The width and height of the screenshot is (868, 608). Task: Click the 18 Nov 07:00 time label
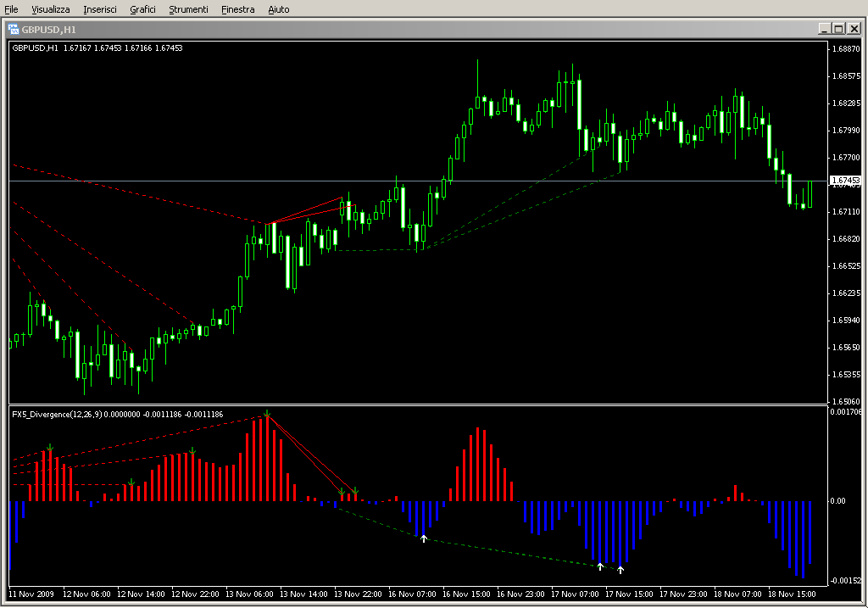737,594
